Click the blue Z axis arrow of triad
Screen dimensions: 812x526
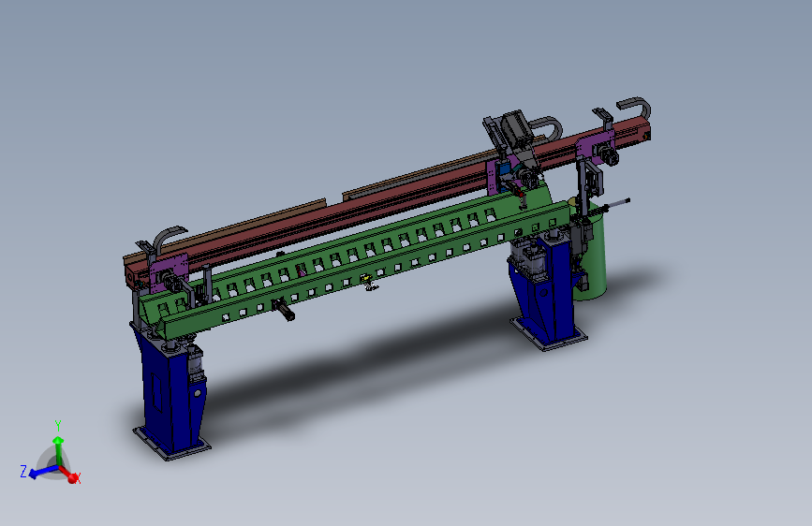click(x=41, y=472)
